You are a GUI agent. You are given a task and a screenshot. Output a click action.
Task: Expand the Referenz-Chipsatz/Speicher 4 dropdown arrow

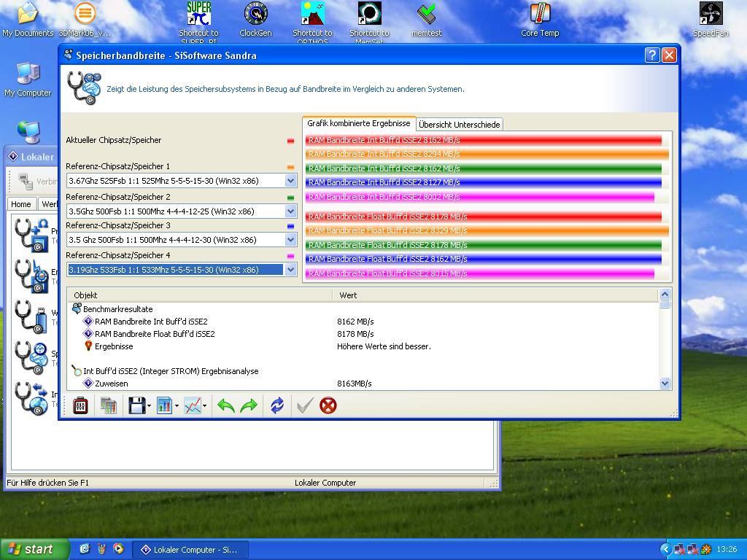[x=290, y=270]
